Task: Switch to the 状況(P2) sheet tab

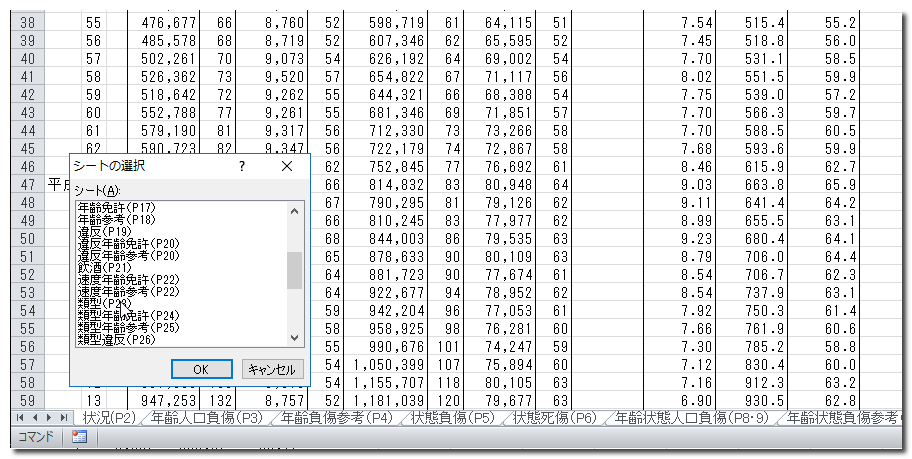Action: [x=109, y=417]
